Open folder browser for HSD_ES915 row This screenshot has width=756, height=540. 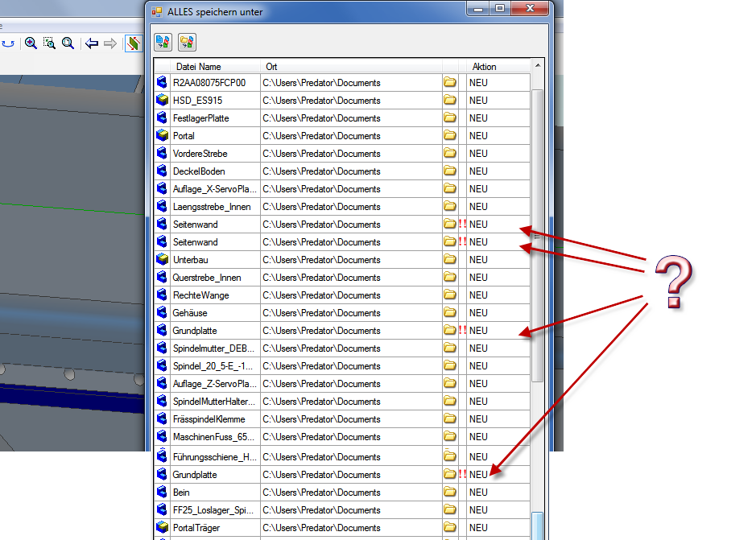(x=450, y=101)
